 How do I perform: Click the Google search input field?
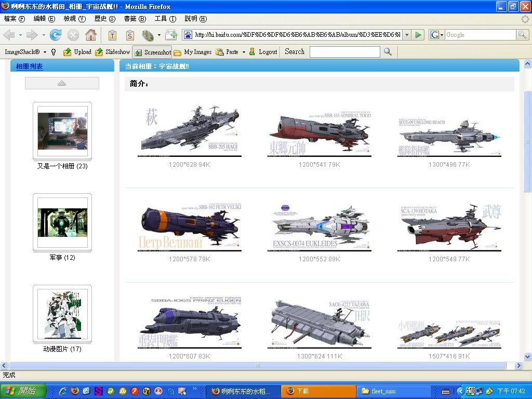point(481,35)
